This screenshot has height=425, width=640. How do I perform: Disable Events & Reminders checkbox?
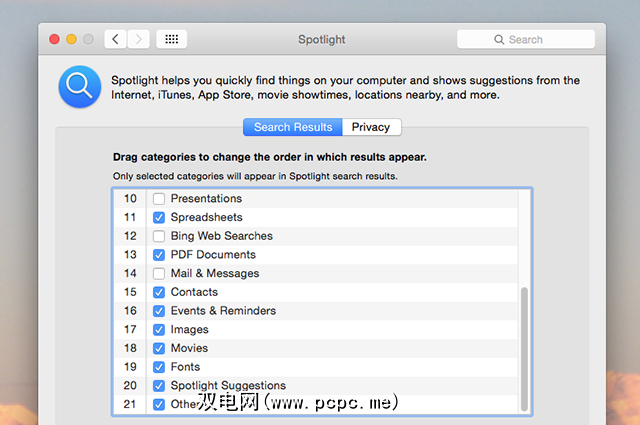(x=159, y=311)
